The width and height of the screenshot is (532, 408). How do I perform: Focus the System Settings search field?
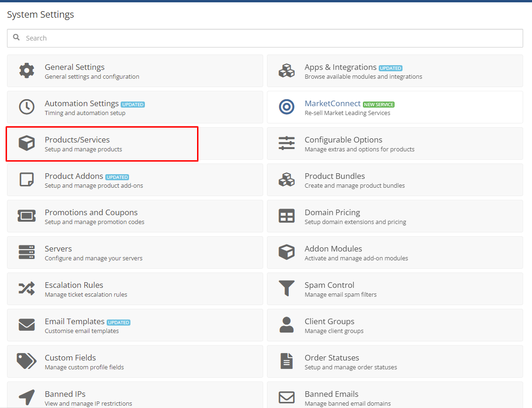[x=266, y=38]
